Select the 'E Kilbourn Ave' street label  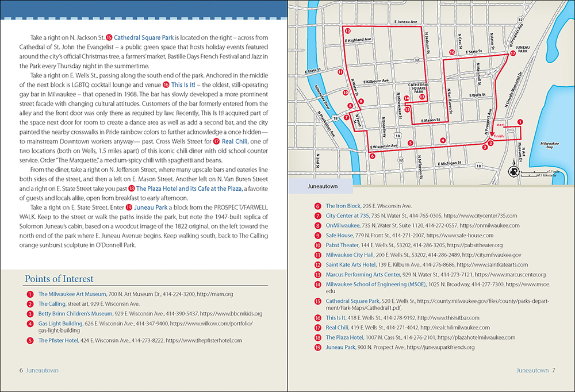376,81
